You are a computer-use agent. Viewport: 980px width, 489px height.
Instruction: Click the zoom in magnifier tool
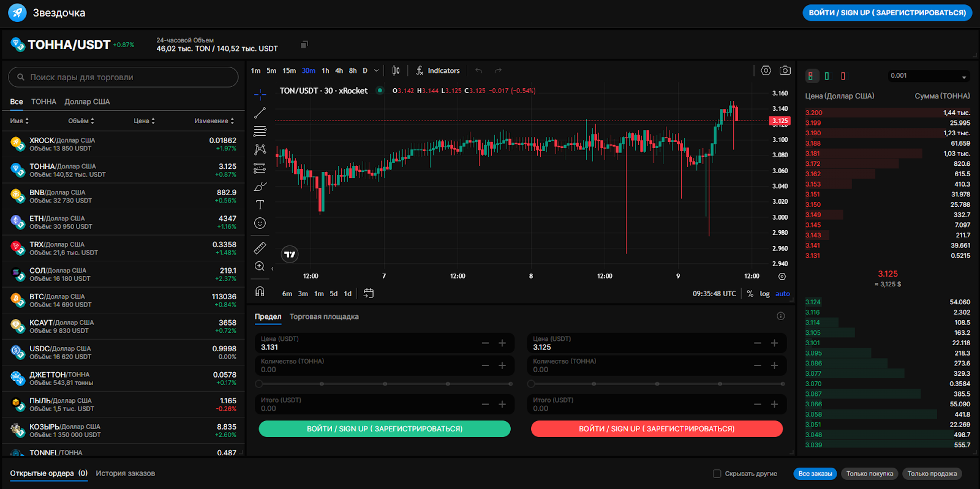pyautogui.click(x=260, y=266)
